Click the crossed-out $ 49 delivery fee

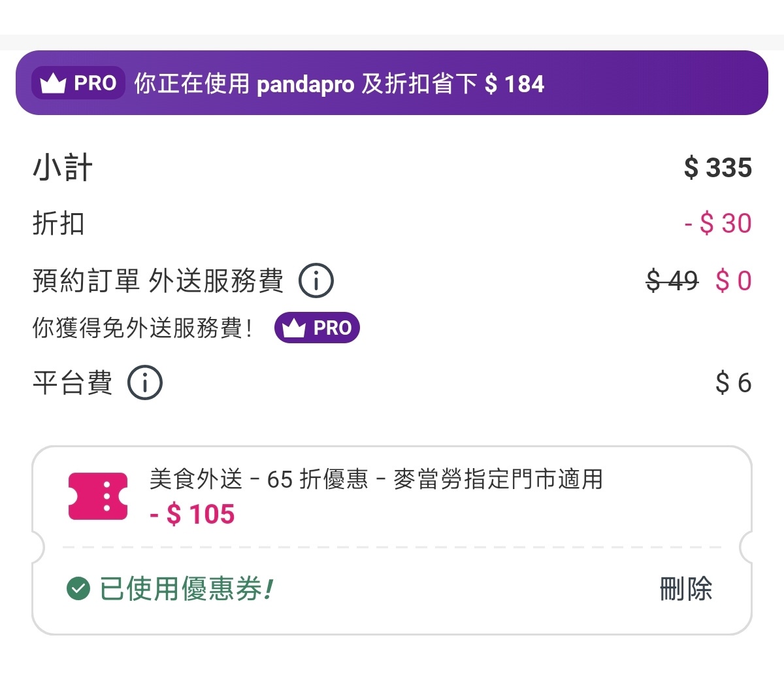(672, 281)
